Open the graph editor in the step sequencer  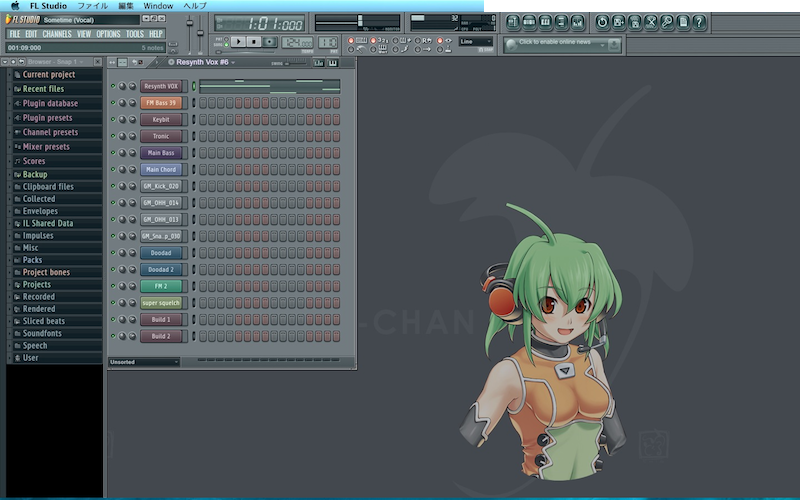[319, 63]
